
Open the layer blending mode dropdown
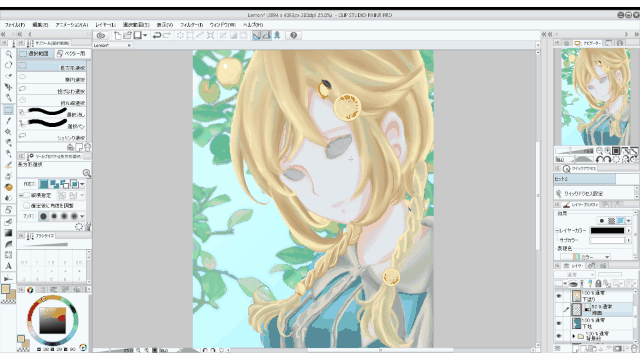click(x=575, y=274)
